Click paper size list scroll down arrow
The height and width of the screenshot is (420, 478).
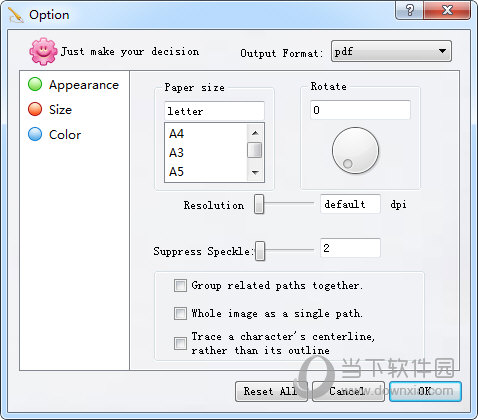(x=255, y=173)
